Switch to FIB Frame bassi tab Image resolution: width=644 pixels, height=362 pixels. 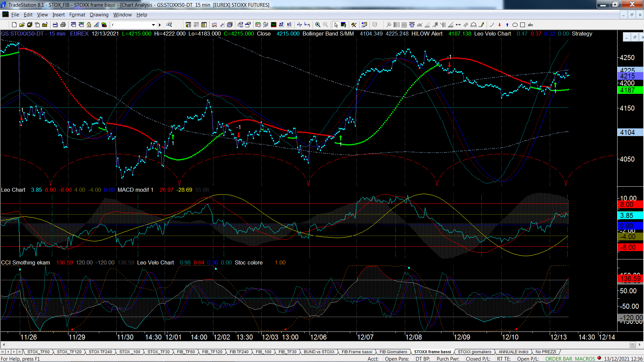357,352
